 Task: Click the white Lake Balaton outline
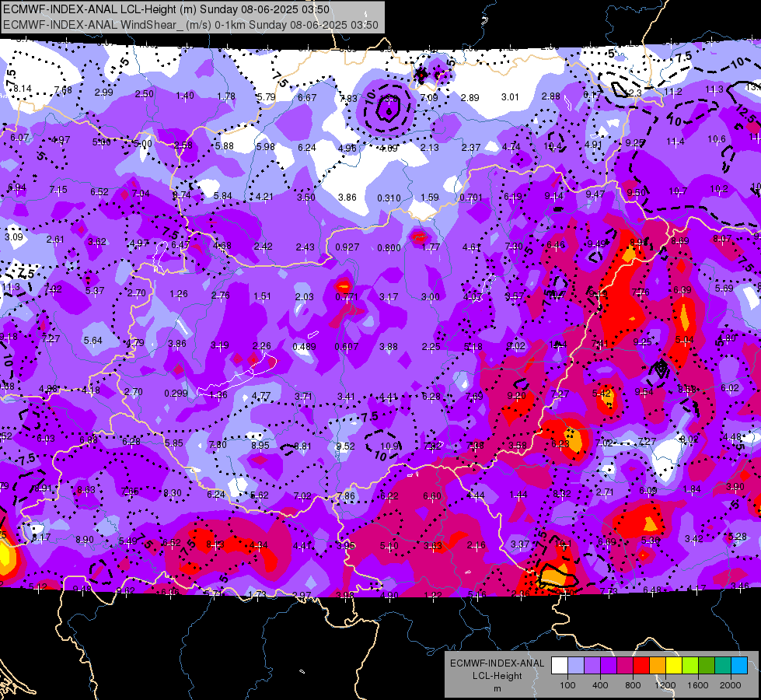click(237, 375)
